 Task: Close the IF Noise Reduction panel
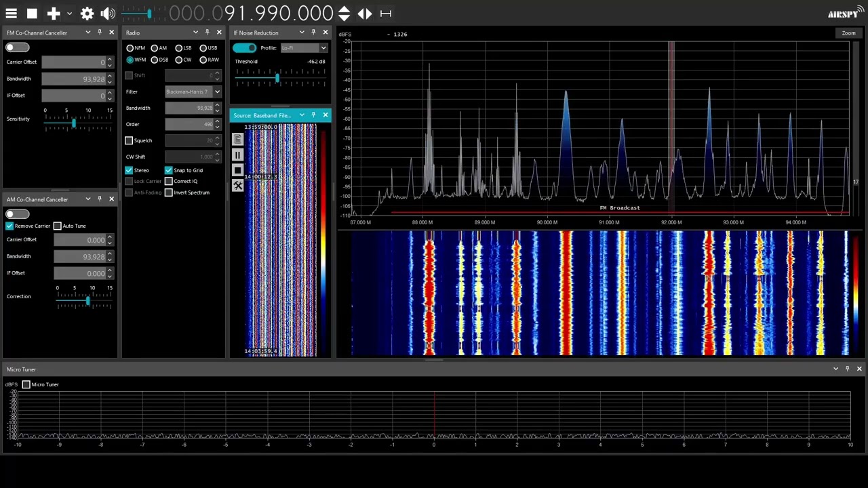pos(325,32)
